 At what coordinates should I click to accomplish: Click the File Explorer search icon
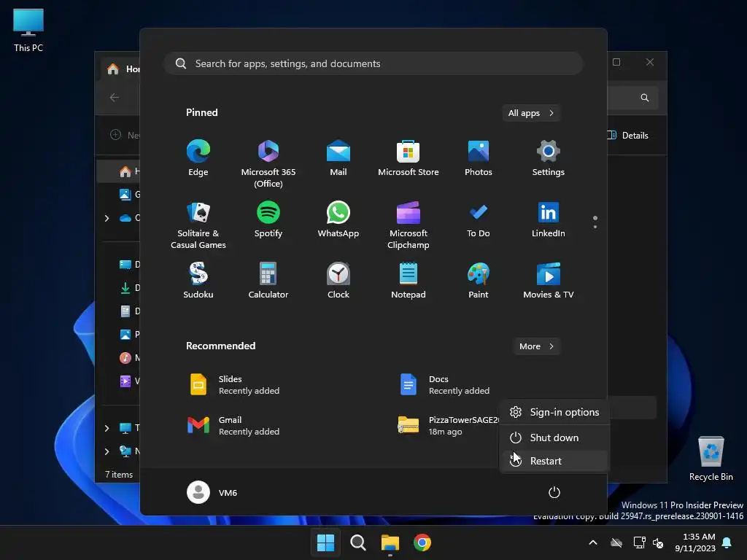(x=645, y=98)
